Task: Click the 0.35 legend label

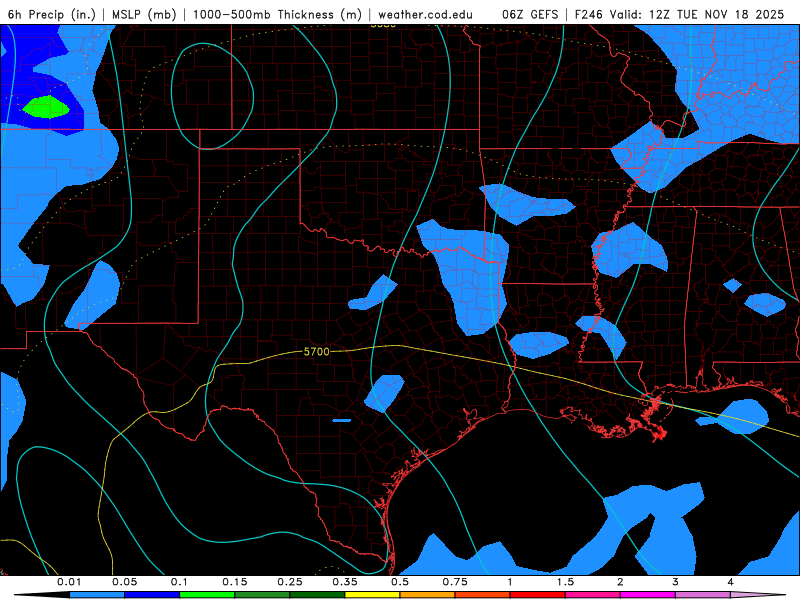Action: point(345,582)
